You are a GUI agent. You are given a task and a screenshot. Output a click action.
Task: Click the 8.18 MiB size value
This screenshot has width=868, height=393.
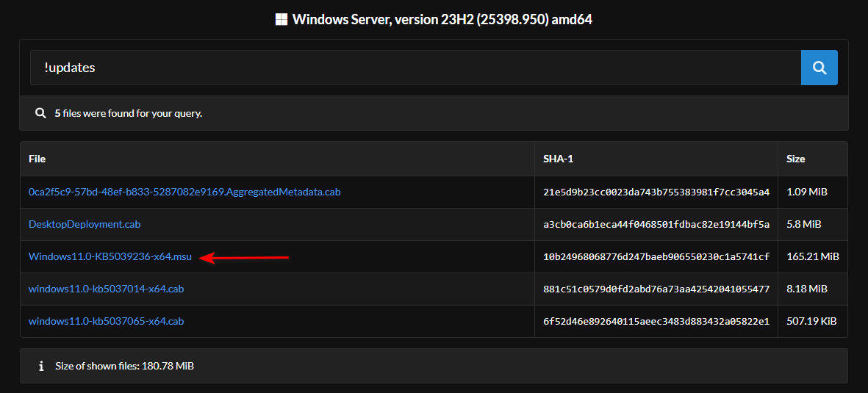[x=807, y=289]
